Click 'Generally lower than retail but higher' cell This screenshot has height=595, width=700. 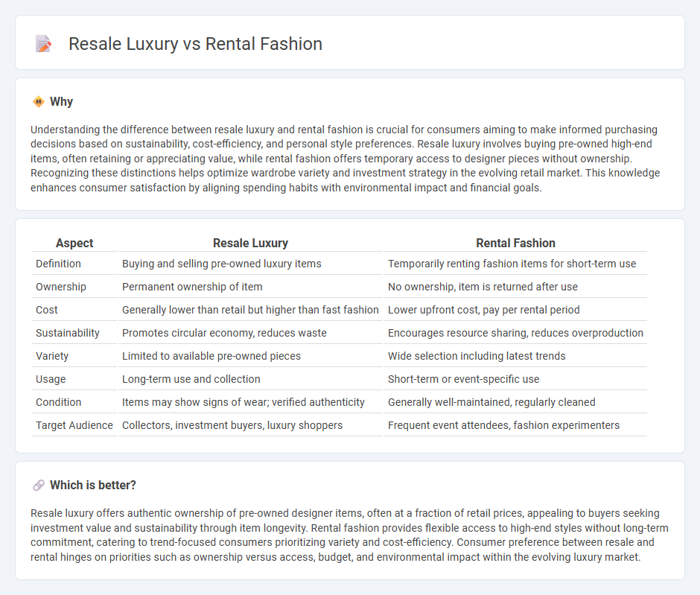(250, 310)
